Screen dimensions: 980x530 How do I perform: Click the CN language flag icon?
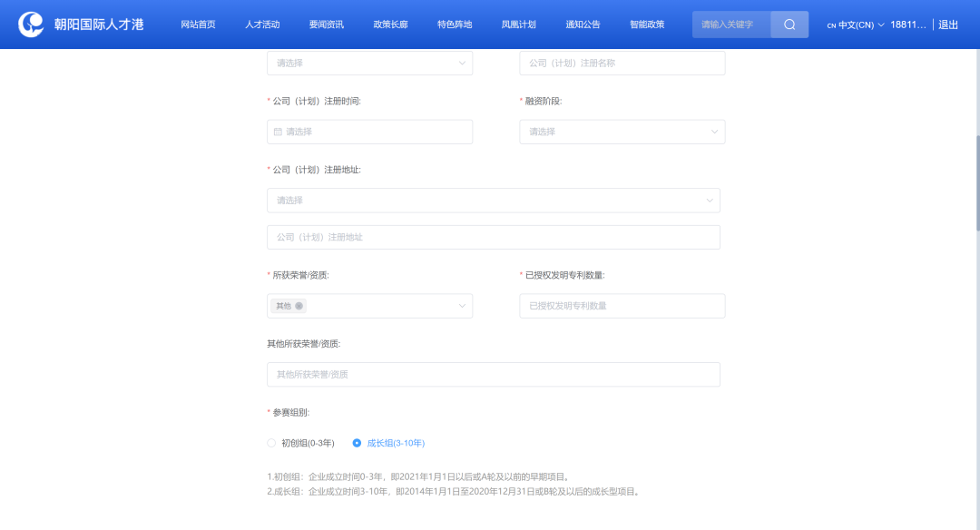tap(830, 25)
